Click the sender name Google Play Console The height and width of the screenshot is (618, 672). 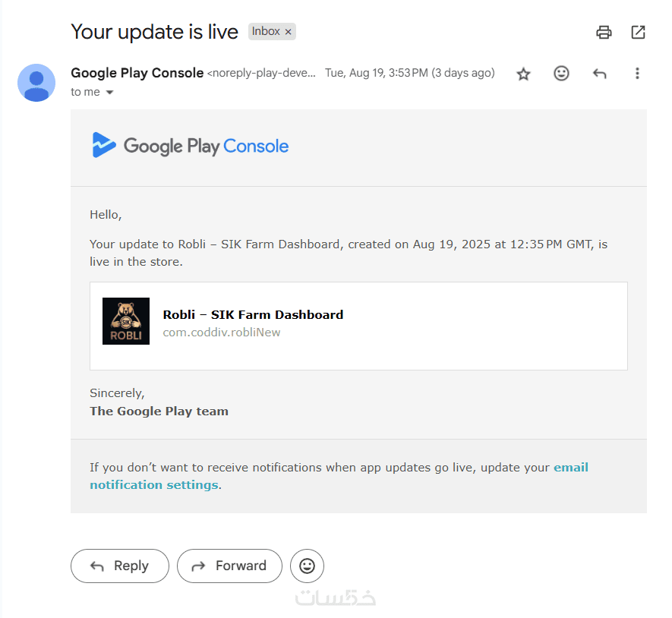tap(137, 73)
